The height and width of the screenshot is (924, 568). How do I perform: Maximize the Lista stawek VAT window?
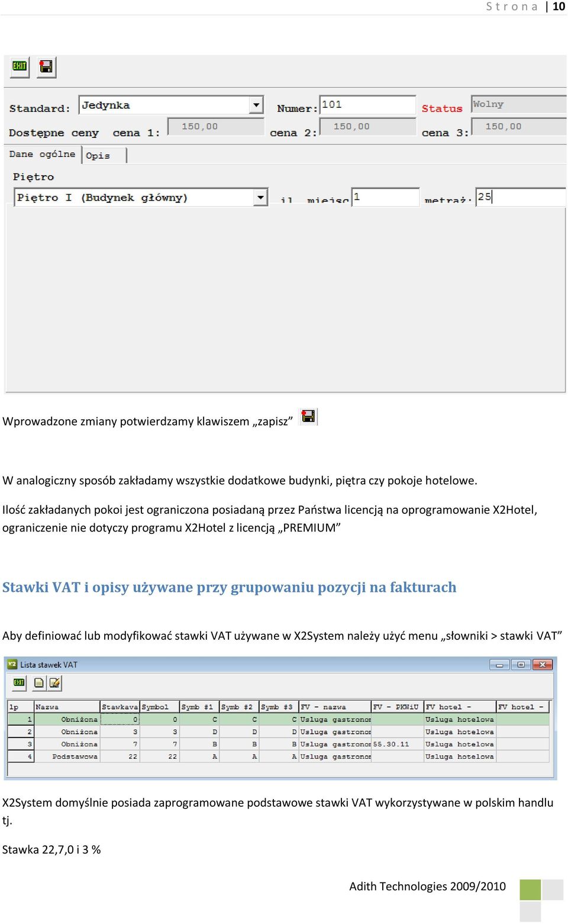pyautogui.click(x=521, y=665)
